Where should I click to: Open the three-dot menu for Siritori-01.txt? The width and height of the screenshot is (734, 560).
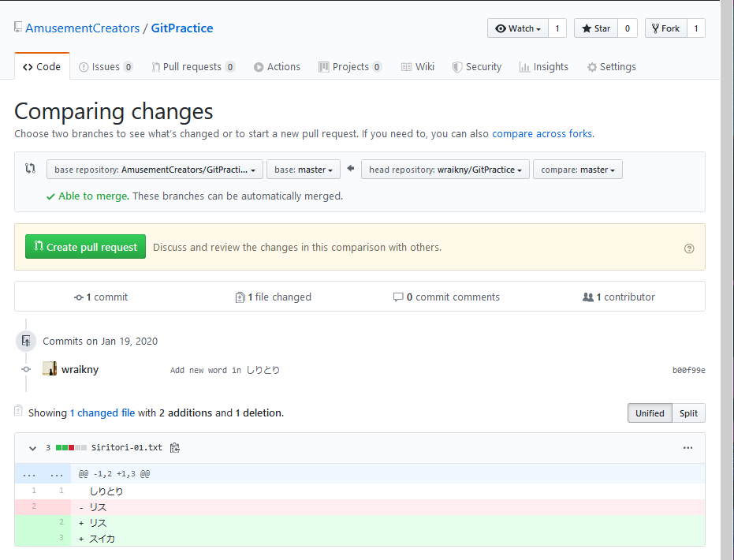pos(687,448)
